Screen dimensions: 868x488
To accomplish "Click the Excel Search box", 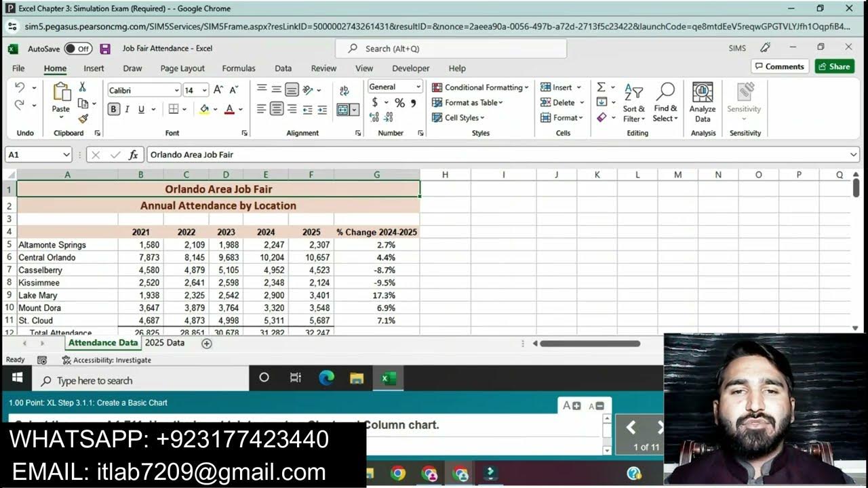I will pyautogui.click(x=451, y=49).
